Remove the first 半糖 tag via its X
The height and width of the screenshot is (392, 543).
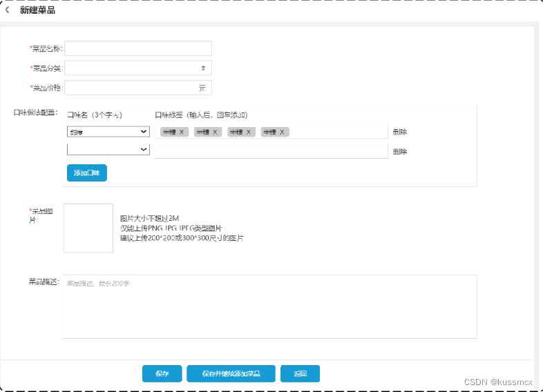tap(182, 133)
